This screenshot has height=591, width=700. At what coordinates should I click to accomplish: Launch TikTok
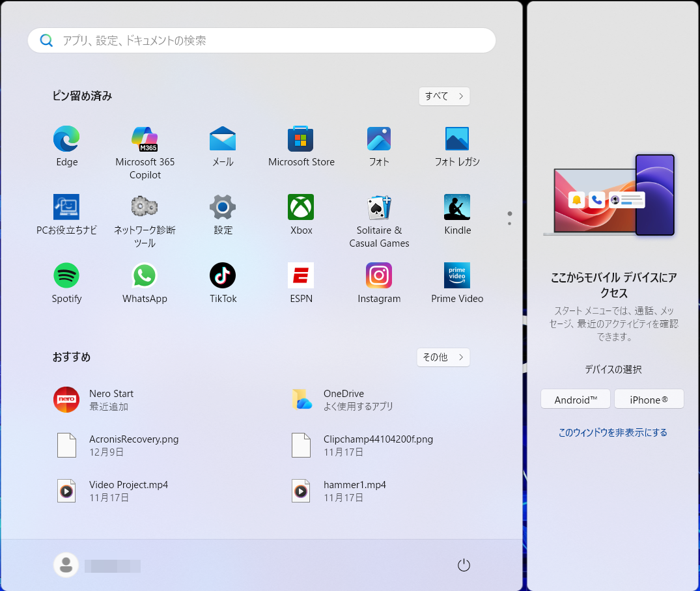pos(223,283)
